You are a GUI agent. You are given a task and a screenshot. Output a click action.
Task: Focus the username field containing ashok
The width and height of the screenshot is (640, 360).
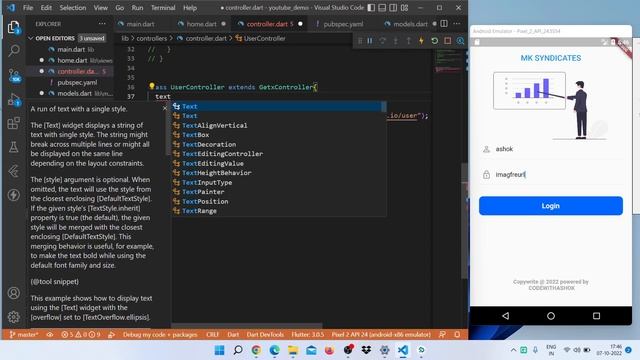tap(551, 149)
